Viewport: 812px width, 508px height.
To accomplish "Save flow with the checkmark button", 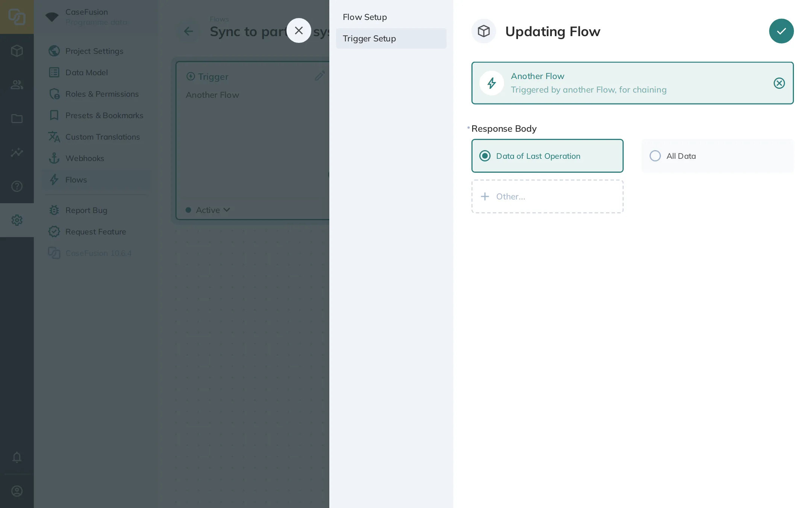I will click(781, 31).
